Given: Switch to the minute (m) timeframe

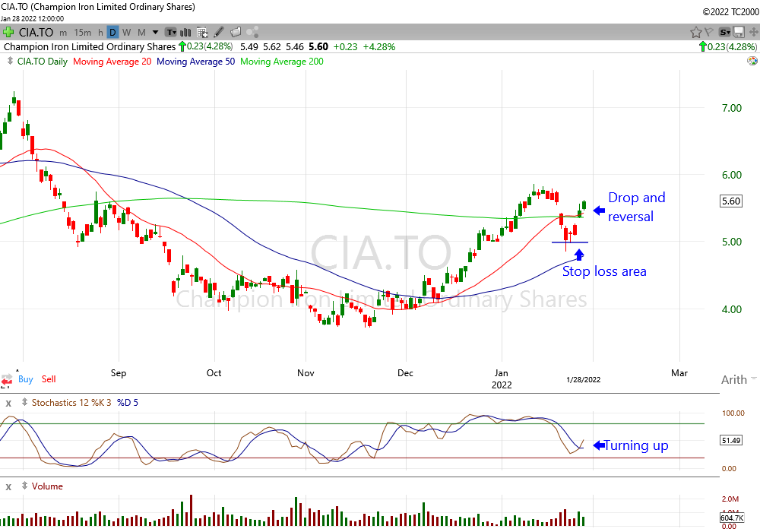Looking at the screenshot, I should (x=63, y=33).
